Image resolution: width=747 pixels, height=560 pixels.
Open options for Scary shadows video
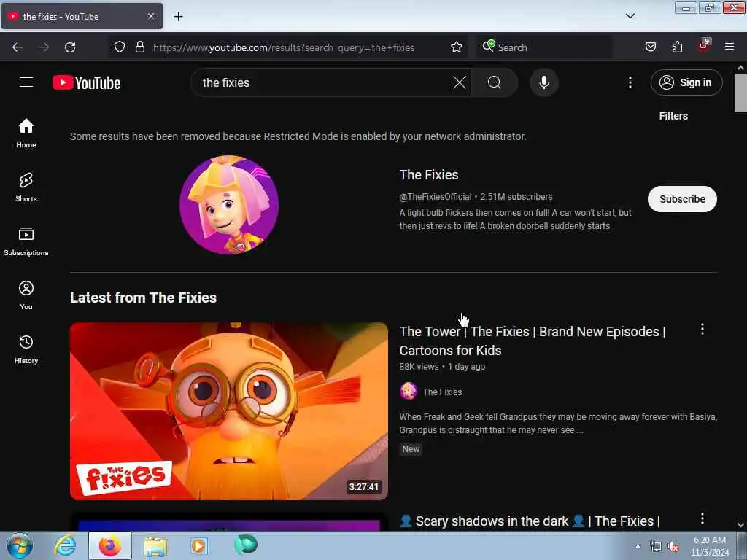click(x=703, y=518)
